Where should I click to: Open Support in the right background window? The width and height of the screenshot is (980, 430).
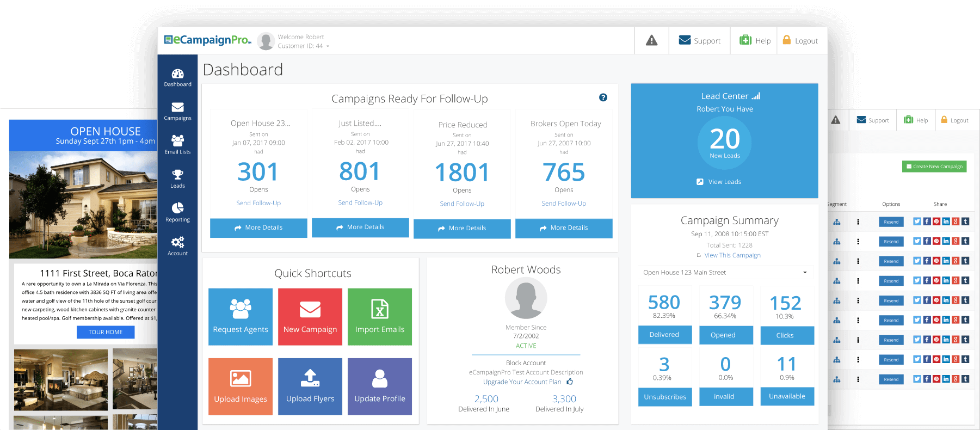point(873,120)
